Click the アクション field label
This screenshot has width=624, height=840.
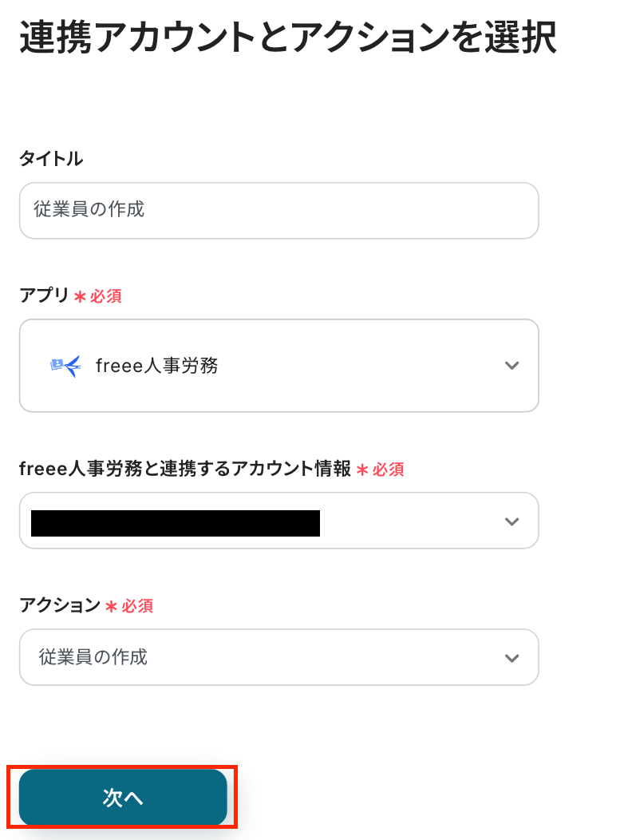pyautogui.click(x=60, y=605)
